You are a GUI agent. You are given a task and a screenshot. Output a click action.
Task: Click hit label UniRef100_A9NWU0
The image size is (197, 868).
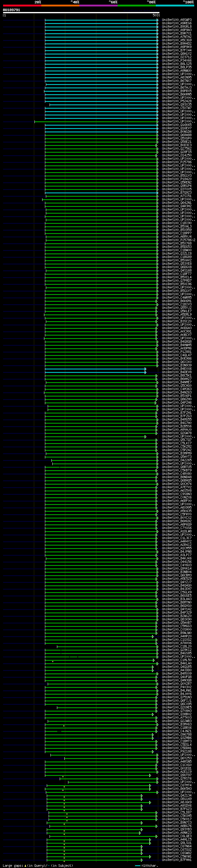pyautogui.click(x=176, y=71)
